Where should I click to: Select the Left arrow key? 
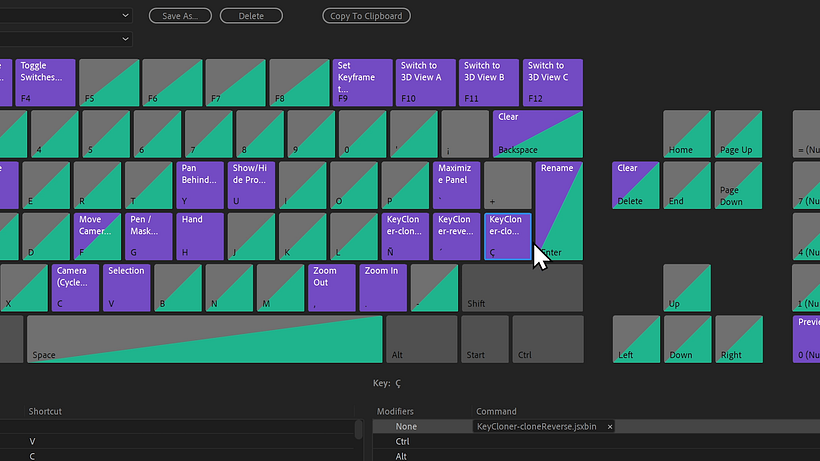click(636, 339)
